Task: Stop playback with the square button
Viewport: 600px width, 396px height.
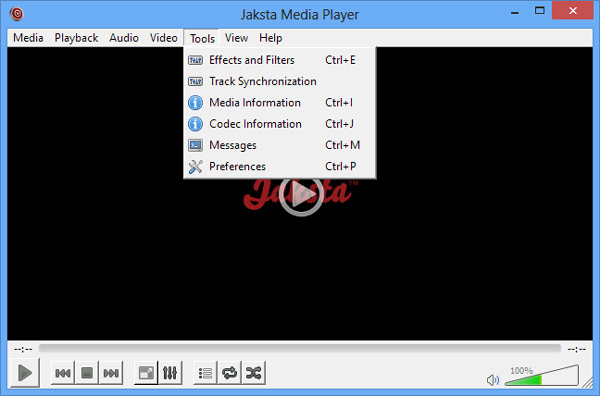Action: click(x=87, y=373)
